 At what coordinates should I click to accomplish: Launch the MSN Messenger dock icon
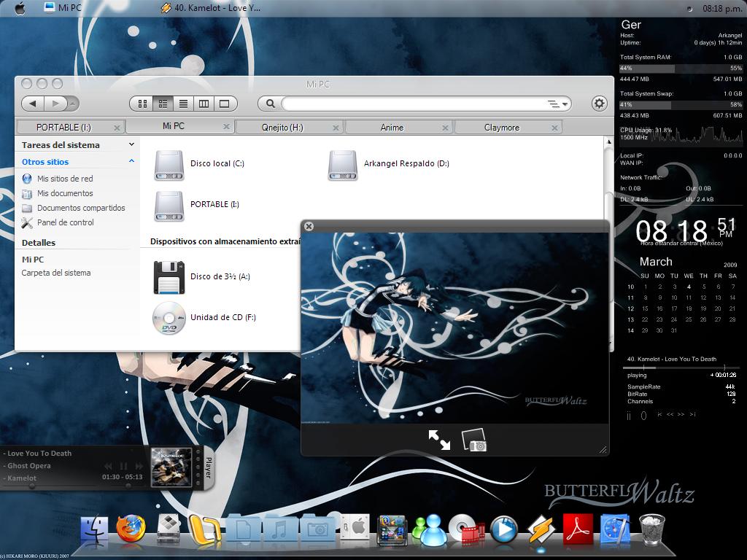pyautogui.click(x=430, y=530)
